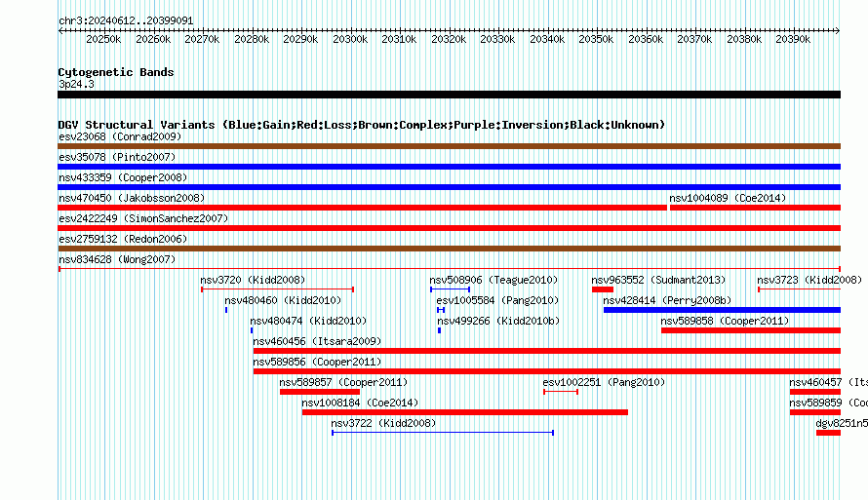
Task: Open nsv3720 (Kidd2008) label
Action: [253, 280]
